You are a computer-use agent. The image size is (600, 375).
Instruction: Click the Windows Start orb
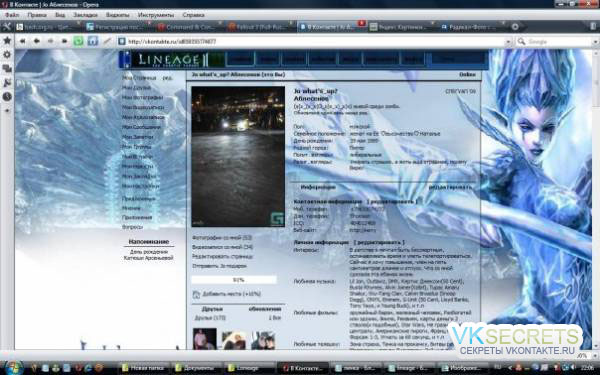(x=14, y=368)
